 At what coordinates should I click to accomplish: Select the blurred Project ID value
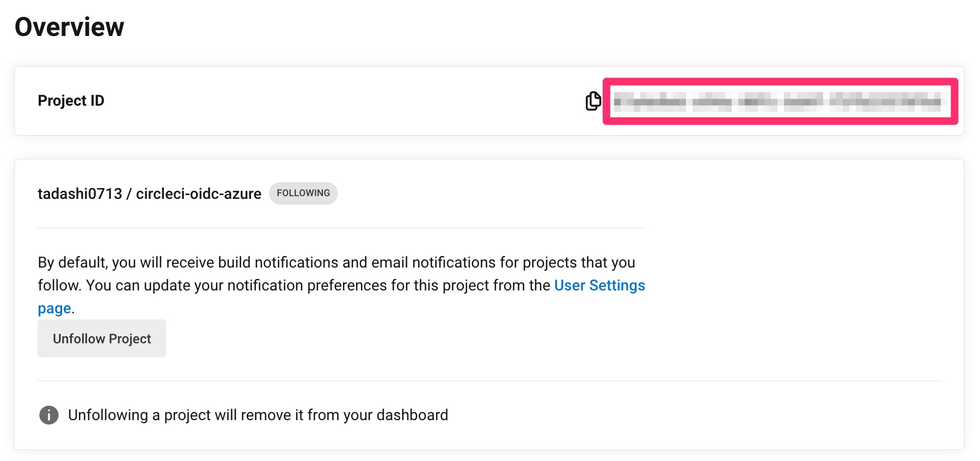777,102
